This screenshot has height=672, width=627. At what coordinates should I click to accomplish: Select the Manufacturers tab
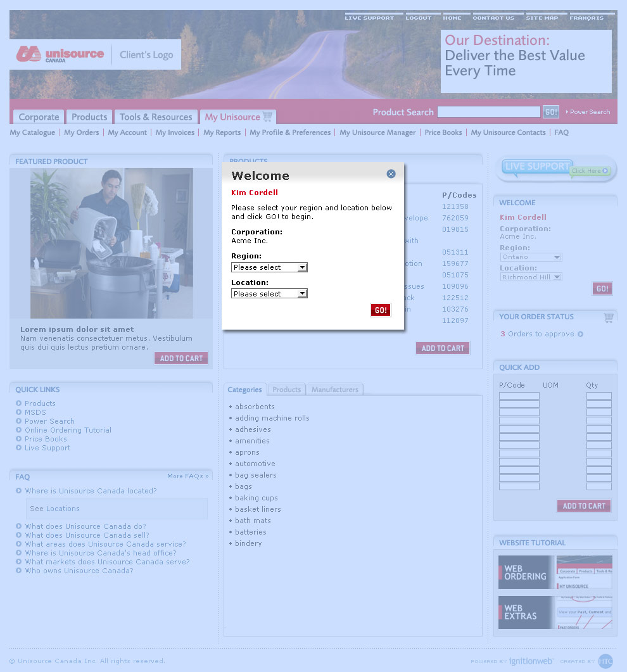coord(334,390)
